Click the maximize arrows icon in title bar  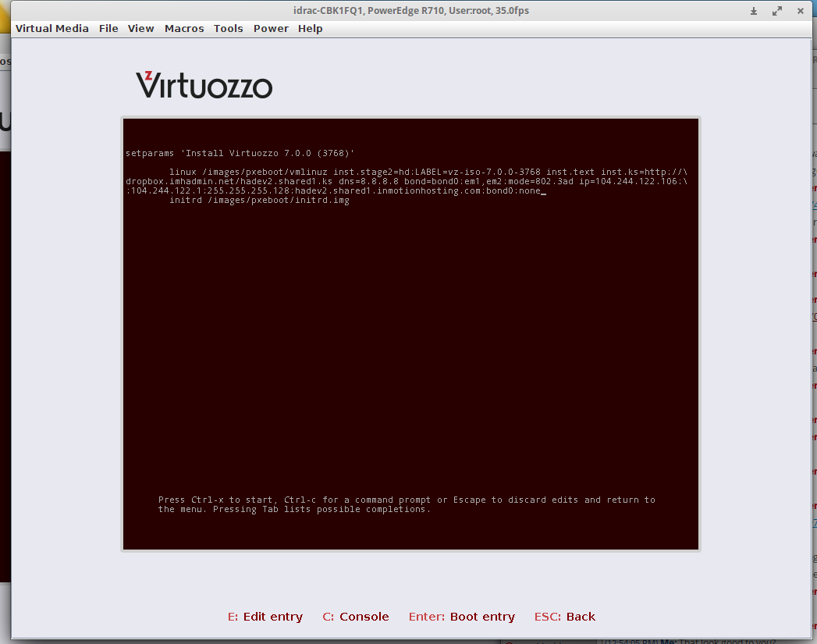click(777, 11)
